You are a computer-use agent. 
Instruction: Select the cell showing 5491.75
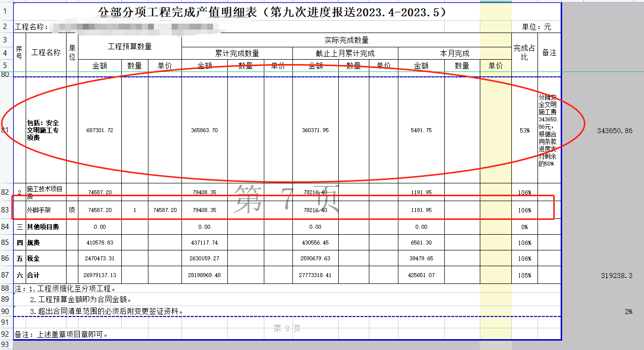click(x=422, y=130)
